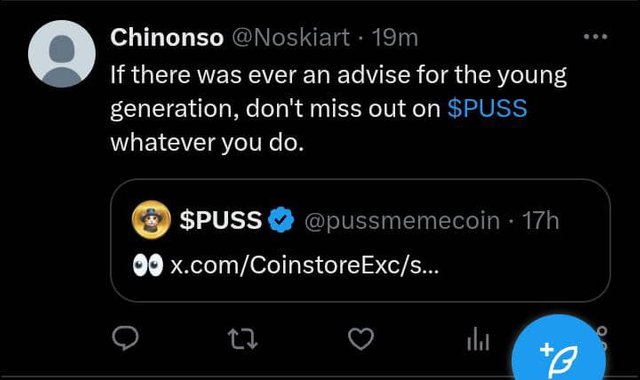The image size is (640, 380).
Task: Open the x.com/CoinstoreExc link
Action: pyautogui.click(x=304, y=265)
